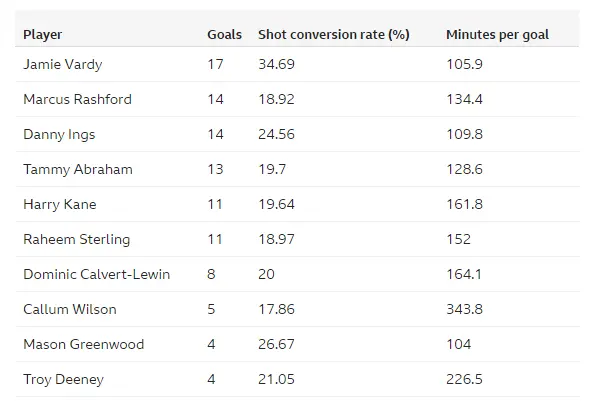Select Troy Deeney's 226.5 minutes per goal
The width and height of the screenshot is (615, 409).
pos(464,379)
